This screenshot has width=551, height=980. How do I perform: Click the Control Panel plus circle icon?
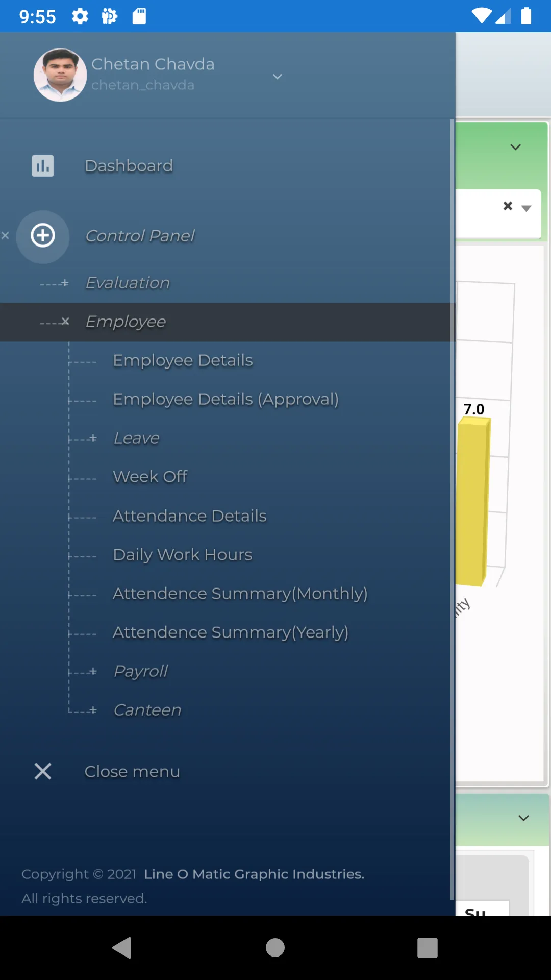tap(43, 236)
